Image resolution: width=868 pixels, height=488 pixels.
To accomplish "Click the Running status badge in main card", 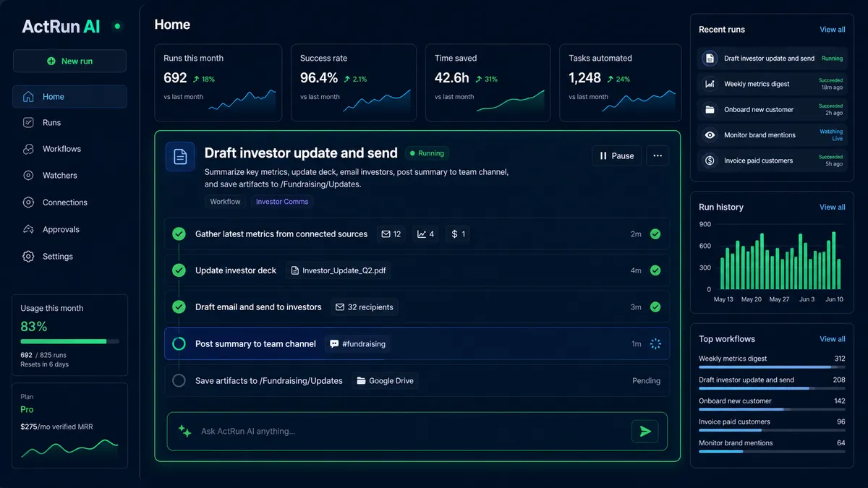I will pyautogui.click(x=427, y=153).
